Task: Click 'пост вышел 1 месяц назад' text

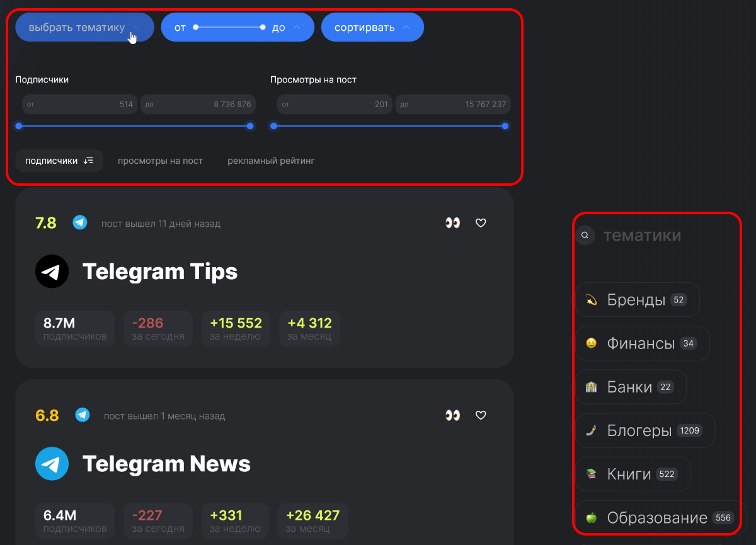Action: click(x=164, y=416)
